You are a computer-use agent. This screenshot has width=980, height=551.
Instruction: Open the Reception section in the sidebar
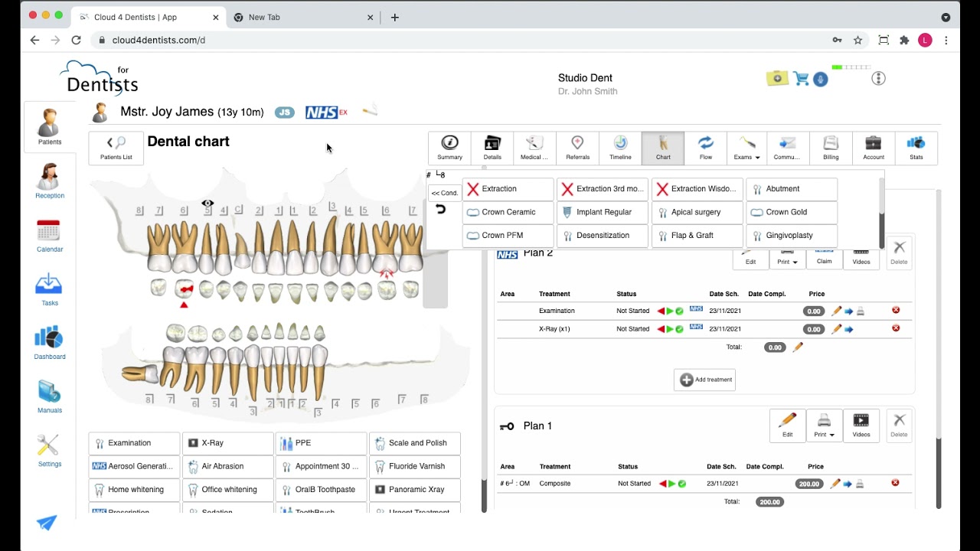point(50,181)
